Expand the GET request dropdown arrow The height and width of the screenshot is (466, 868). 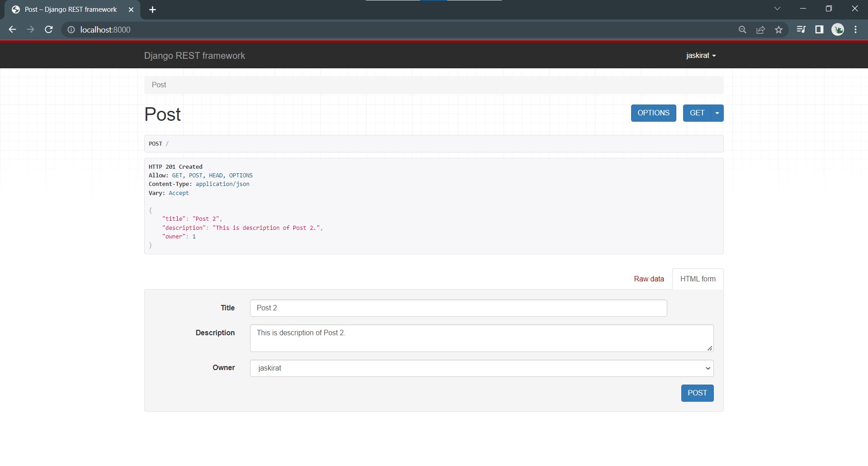(717, 113)
